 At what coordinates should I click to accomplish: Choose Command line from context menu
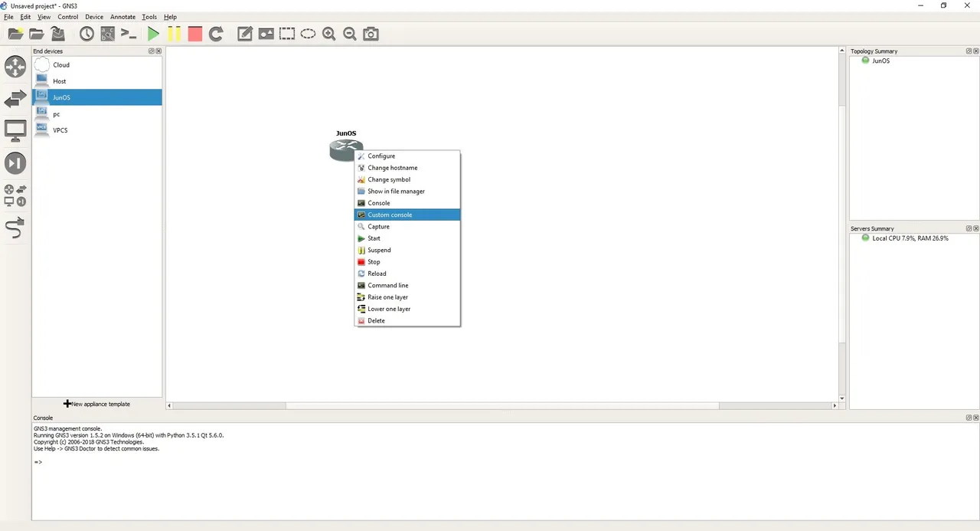pyautogui.click(x=407, y=285)
